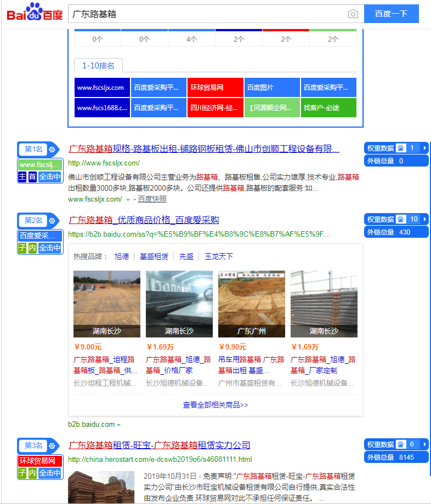Click the 百度爱采... site label under 第2名
Image resolution: width=431 pixels, height=504 pixels.
(40, 236)
